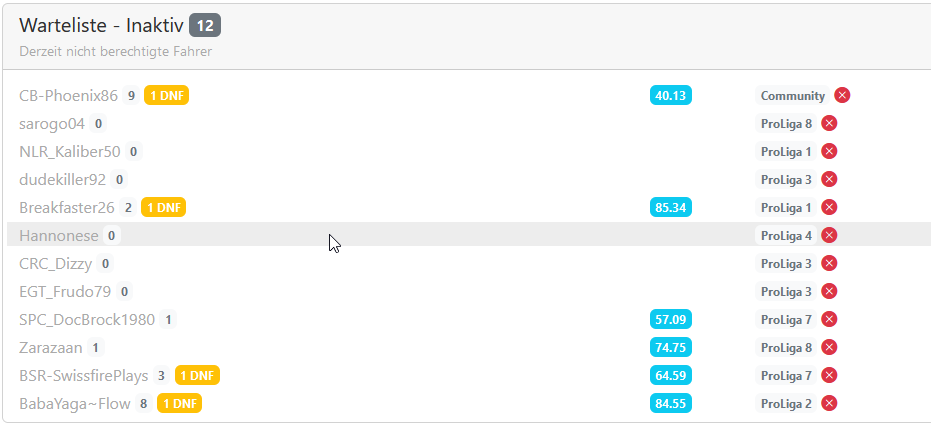The image size is (931, 443).
Task: Click the 85.34 rating badge
Action: [x=670, y=208]
